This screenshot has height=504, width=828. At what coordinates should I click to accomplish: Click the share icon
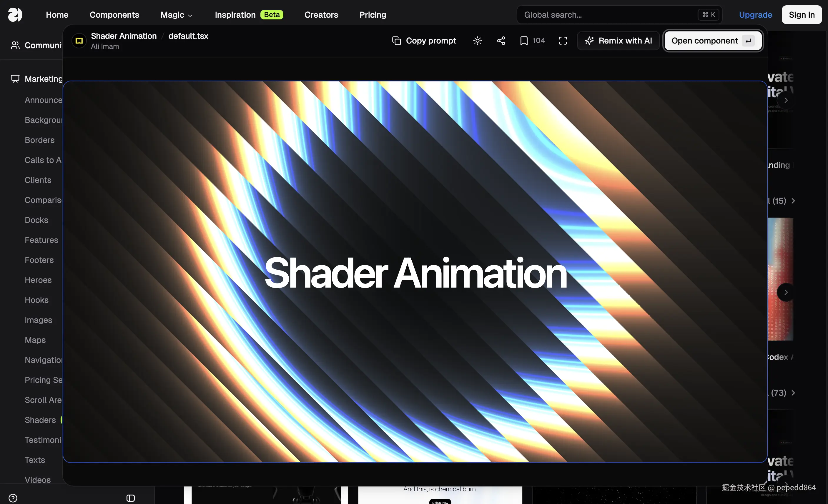click(x=501, y=41)
